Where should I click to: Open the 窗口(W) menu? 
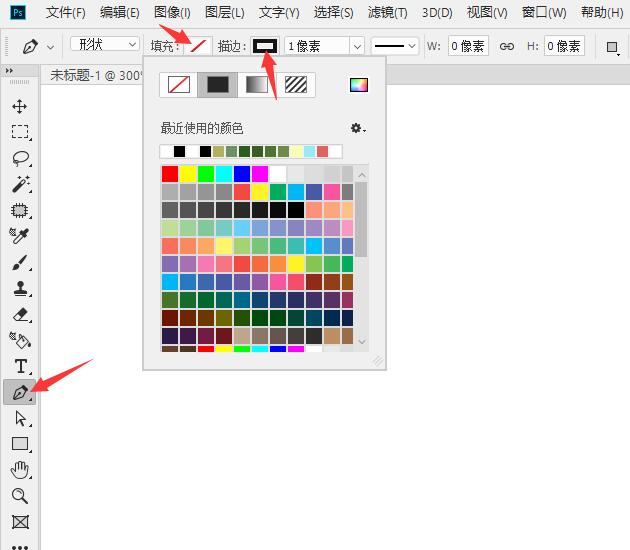544,13
